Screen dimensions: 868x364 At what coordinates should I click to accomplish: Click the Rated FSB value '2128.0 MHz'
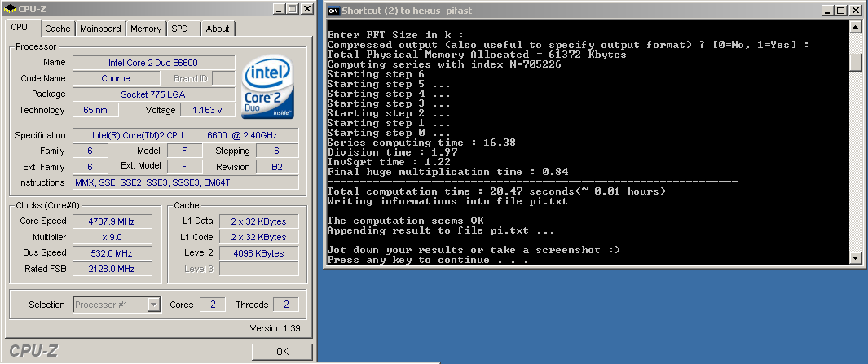click(112, 269)
